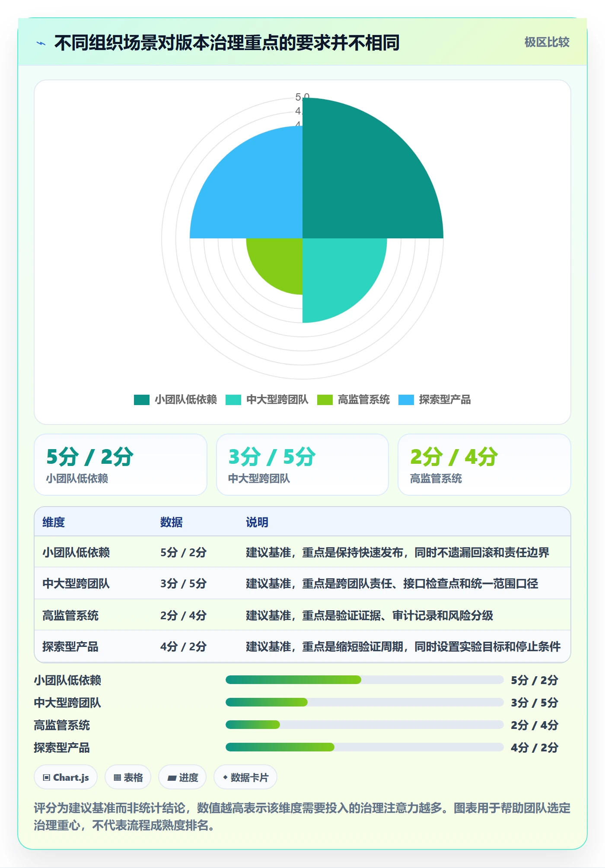The height and width of the screenshot is (868, 605).
Task: Click the 2分 / 4分 value beside the 高监管系统 progress bar
Action: pos(535,725)
